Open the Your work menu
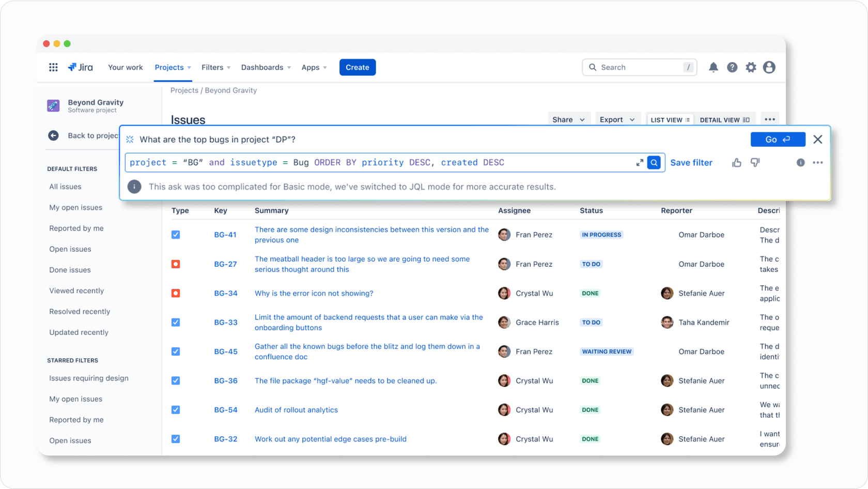This screenshot has width=868, height=489. click(125, 67)
